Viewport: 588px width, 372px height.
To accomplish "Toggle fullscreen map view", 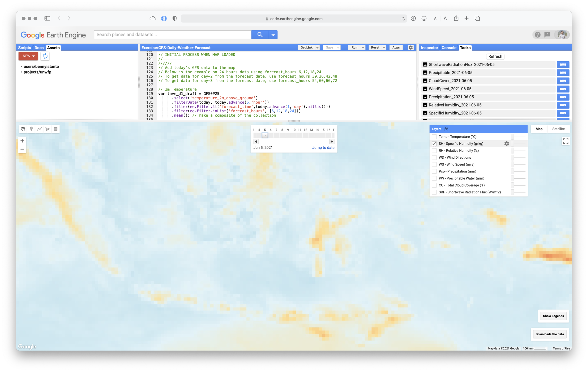I will (x=565, y=141).
